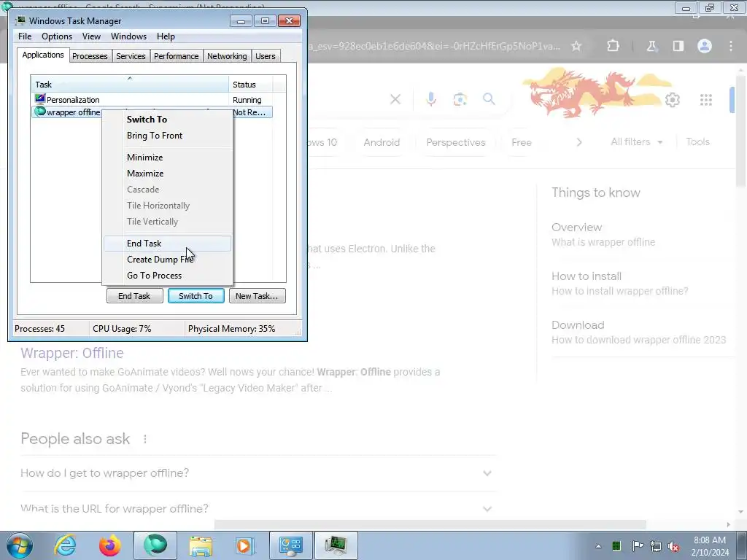Click the New Task... button

(257, 296)
